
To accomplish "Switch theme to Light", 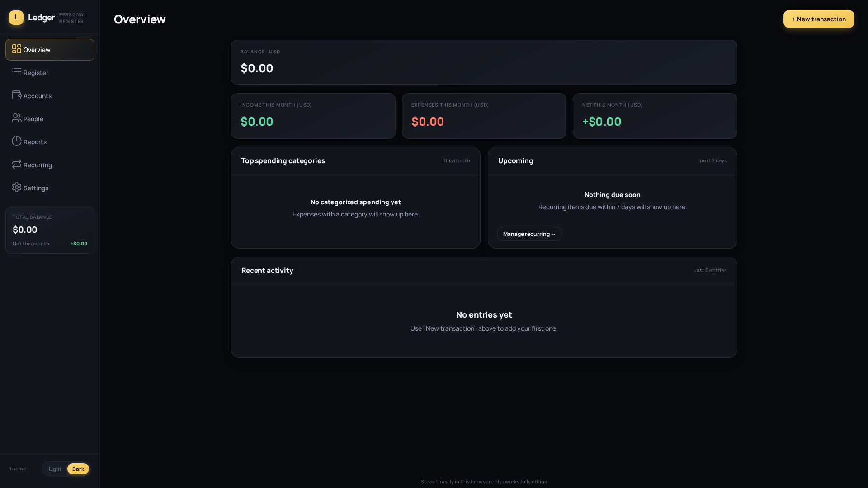I will [55, 469].
